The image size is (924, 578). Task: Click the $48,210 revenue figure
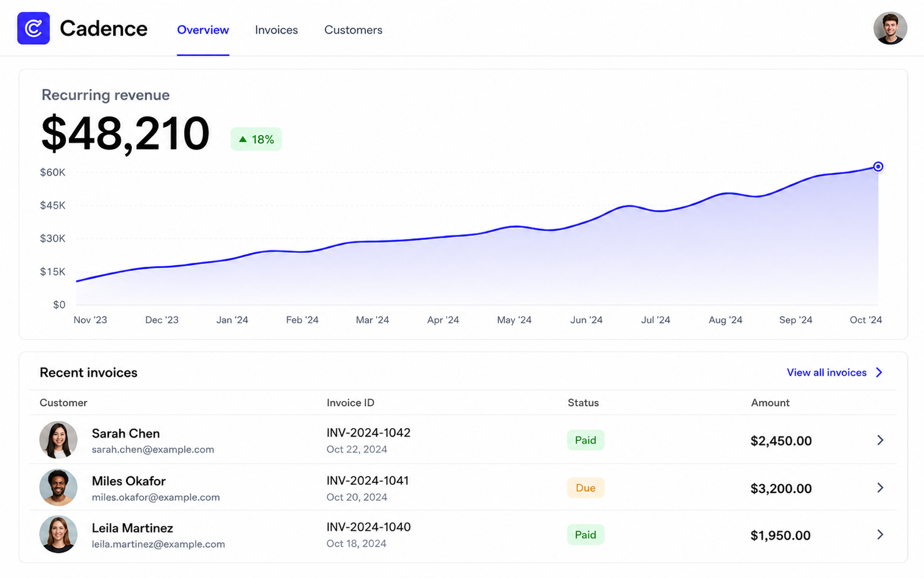[125, 134]
